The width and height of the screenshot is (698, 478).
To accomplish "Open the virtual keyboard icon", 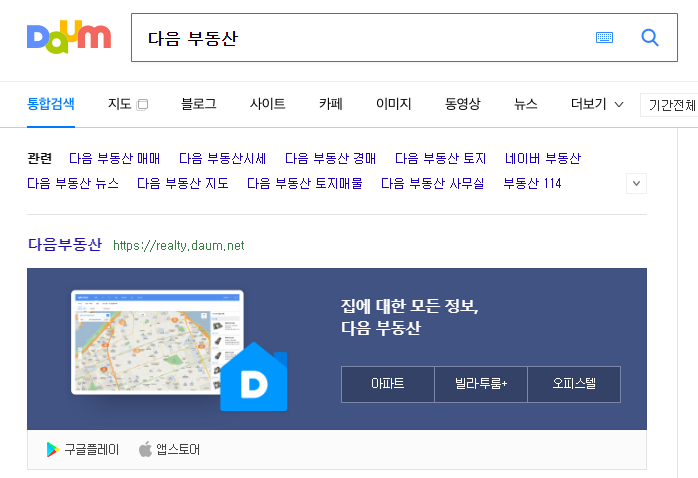I will click(604, 37).
